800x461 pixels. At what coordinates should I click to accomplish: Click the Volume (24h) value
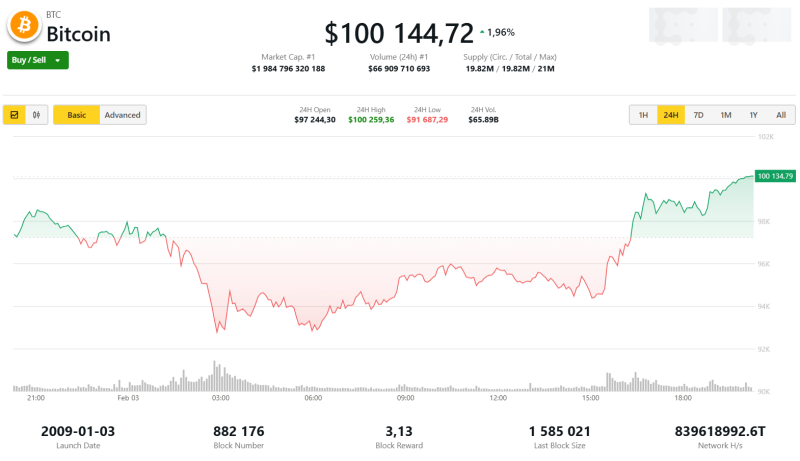click(400, 69)
